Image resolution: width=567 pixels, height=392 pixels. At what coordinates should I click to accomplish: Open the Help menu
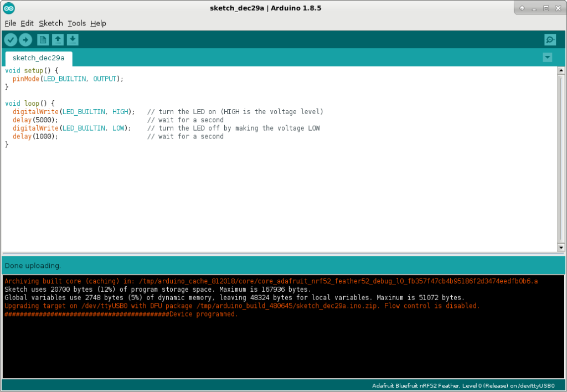pos(98,23)
